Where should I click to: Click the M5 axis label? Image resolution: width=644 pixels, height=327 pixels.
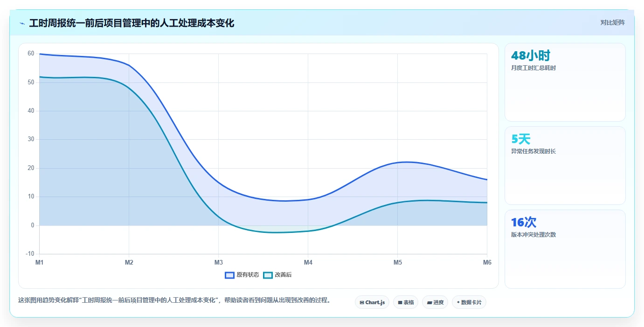point(398,263)
